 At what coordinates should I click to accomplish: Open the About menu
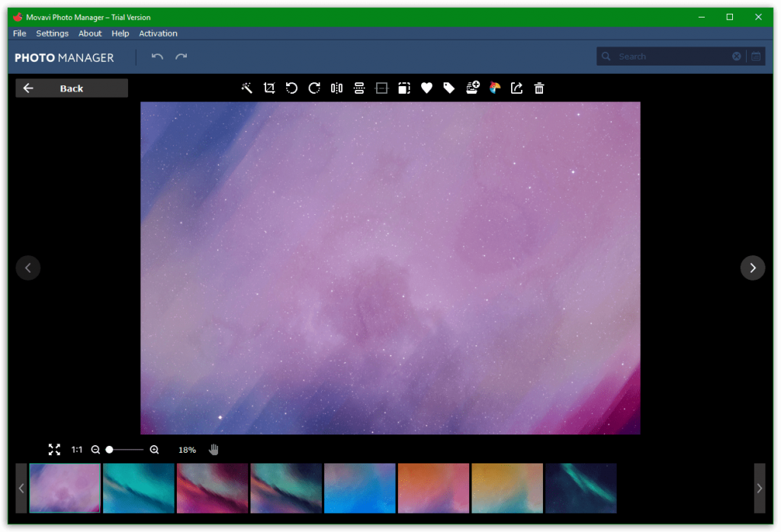(90, 34)
